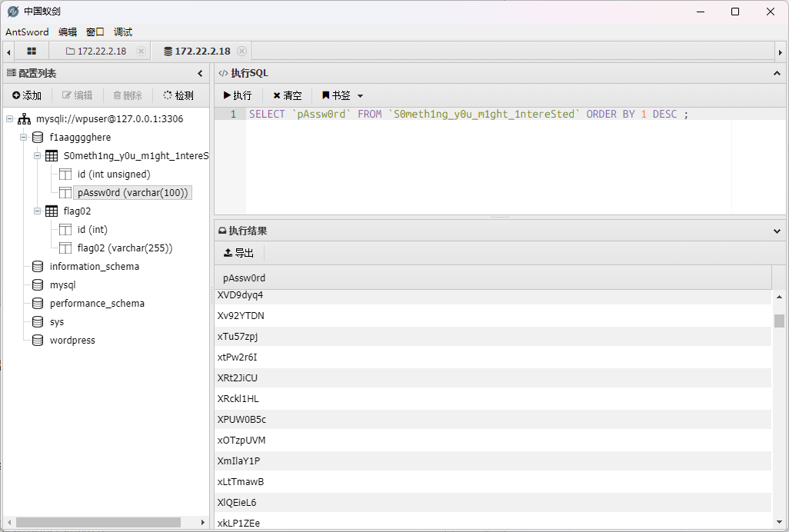Click the results vertical scrollbar thumb
This screenshot has height=532, width=789.
click(779, 321)
